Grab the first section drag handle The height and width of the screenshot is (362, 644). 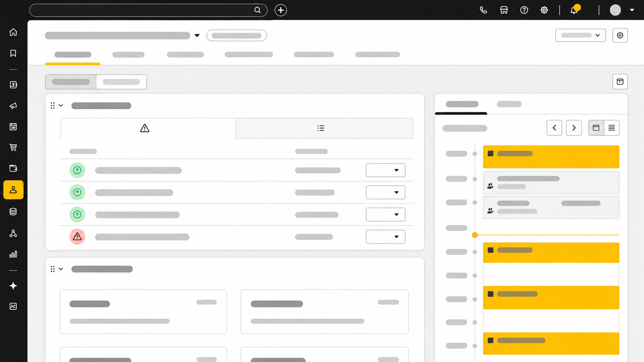53,105
